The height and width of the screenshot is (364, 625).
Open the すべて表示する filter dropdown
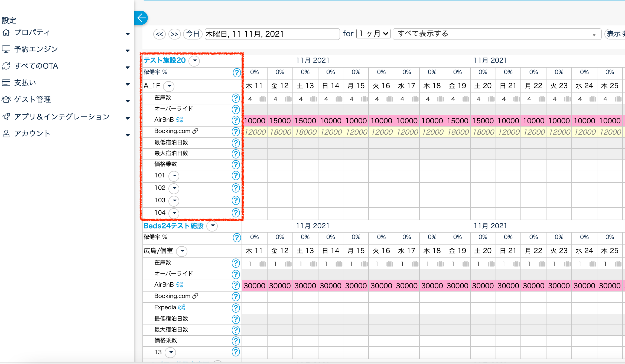(497, 34)
